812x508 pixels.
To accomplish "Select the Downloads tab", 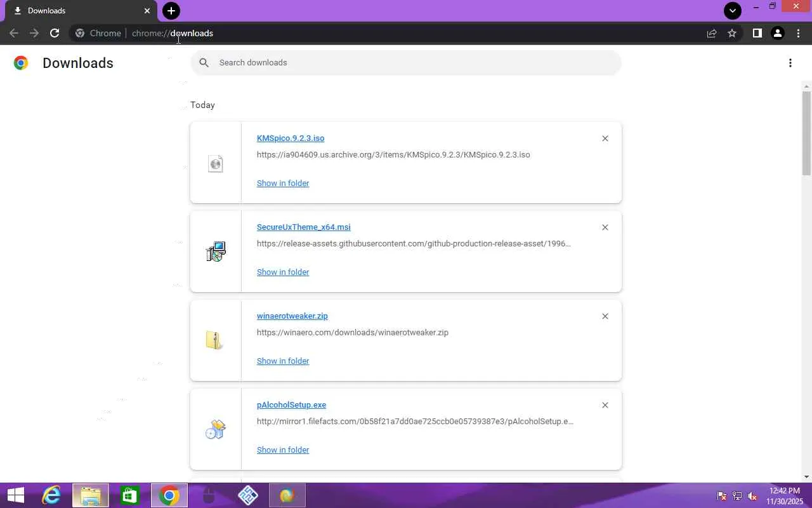I will pos(80,11).
